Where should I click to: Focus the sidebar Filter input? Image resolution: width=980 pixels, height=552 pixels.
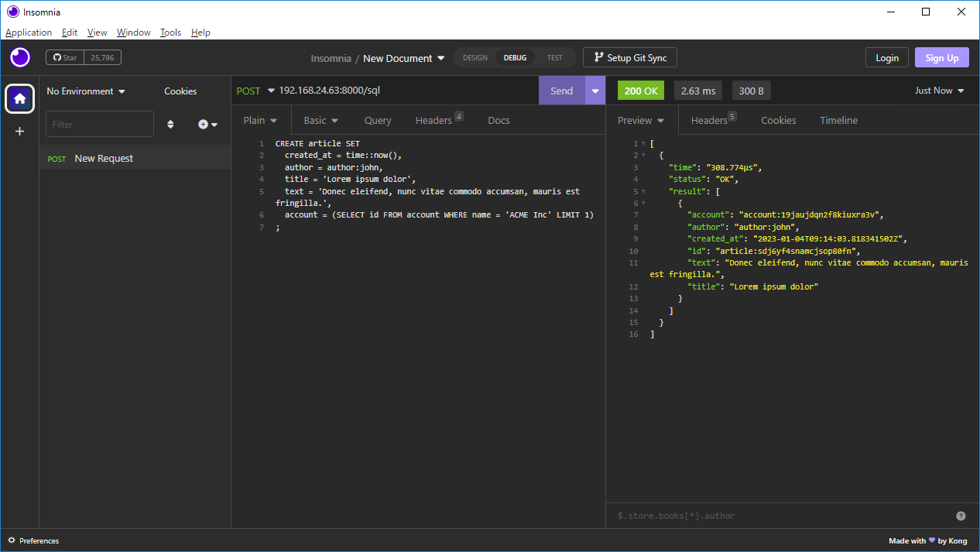(100, 124)
